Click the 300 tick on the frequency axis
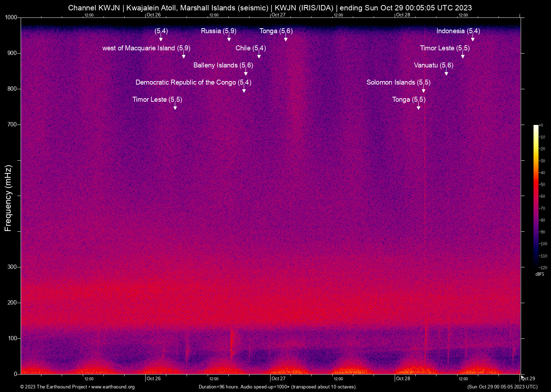The width and height of the screenshot is (551, 392). tap(12, 267)
